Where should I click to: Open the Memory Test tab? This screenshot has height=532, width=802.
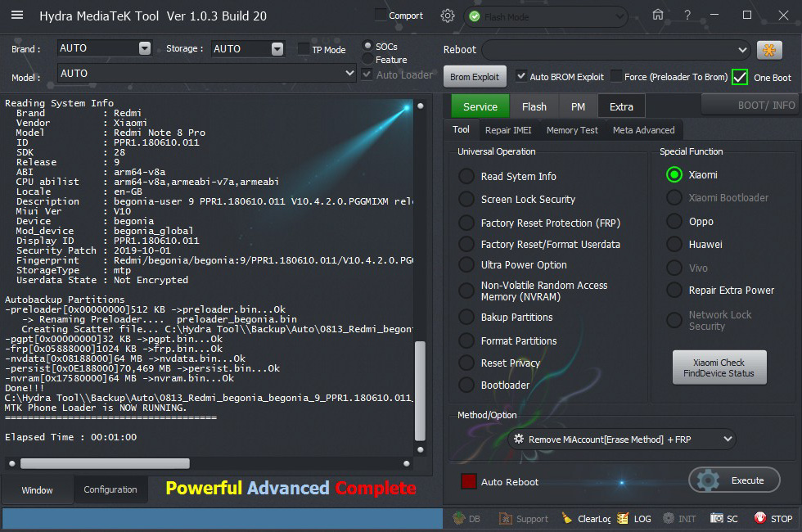pos(572,130)
